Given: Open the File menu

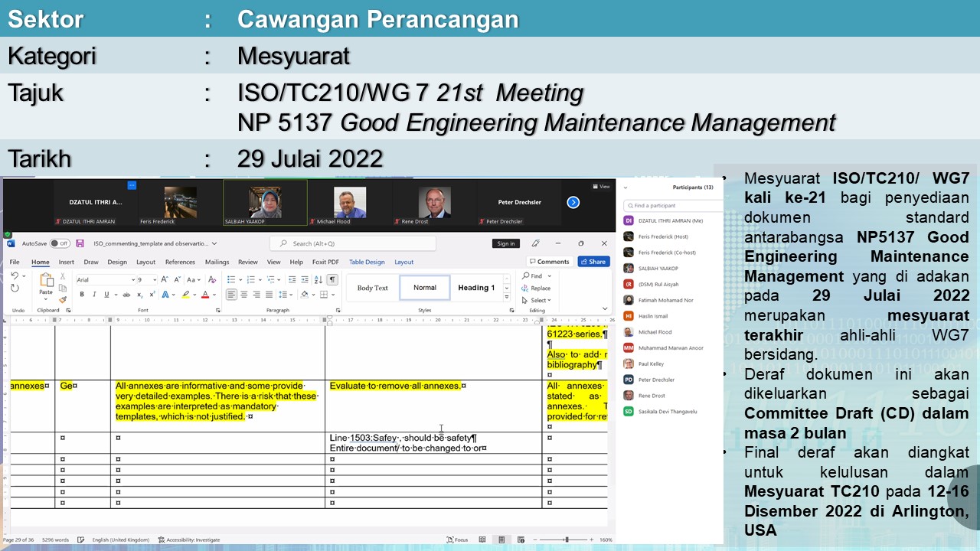Looking at the screenshot, I should (x=15, y=262).
